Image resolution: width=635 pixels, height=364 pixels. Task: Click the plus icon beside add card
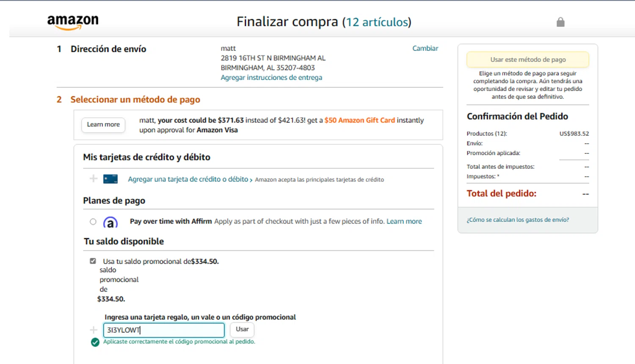coord(94,179)
